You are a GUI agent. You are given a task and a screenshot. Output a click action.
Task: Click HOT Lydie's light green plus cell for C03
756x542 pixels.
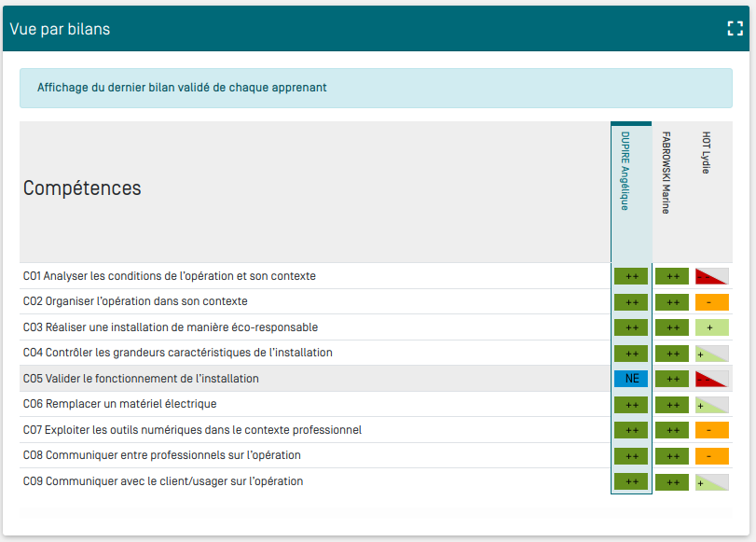711,327
